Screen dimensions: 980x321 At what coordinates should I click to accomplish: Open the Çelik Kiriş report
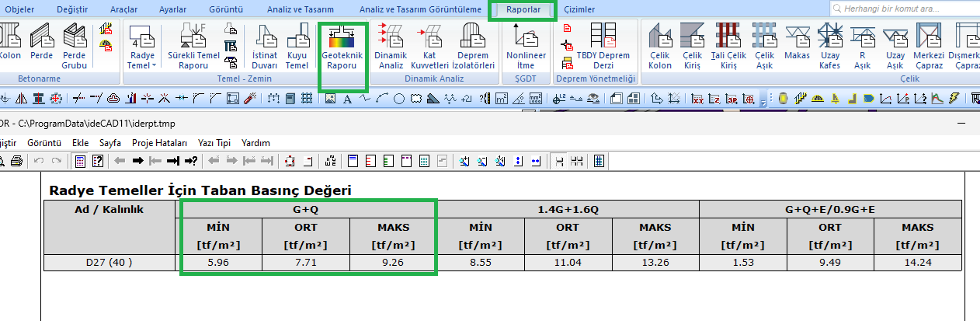692,47
